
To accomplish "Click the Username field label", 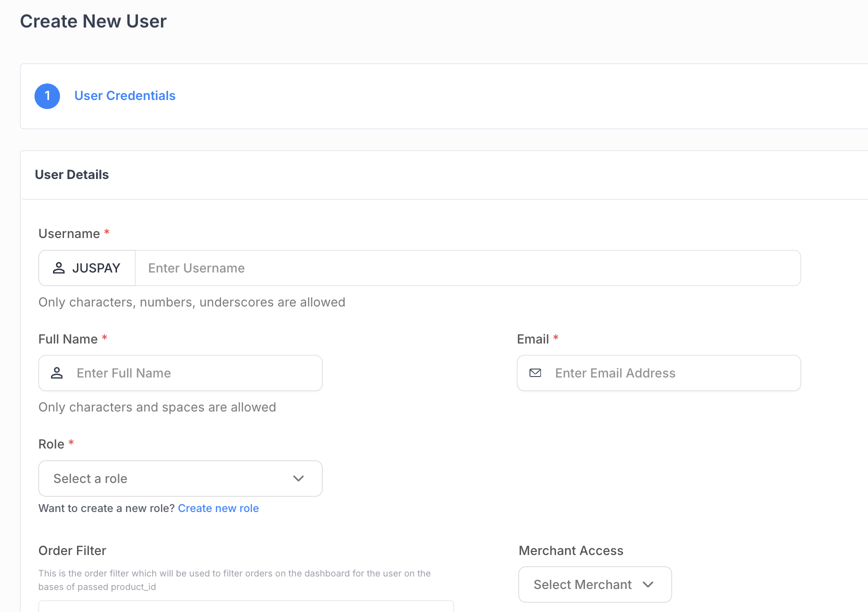I will point(69,233).
